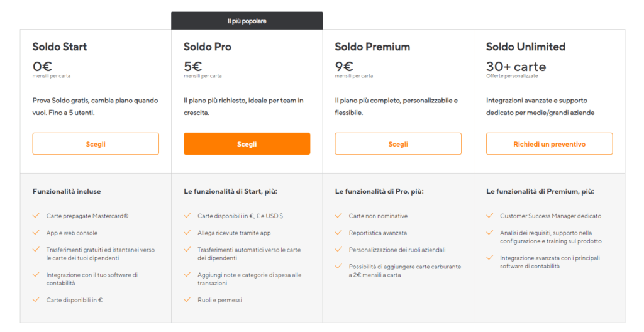The width and height of the screenshot is (644, 332).
Task: Click the Soldo Start plan title
Action: coord(60,47)
